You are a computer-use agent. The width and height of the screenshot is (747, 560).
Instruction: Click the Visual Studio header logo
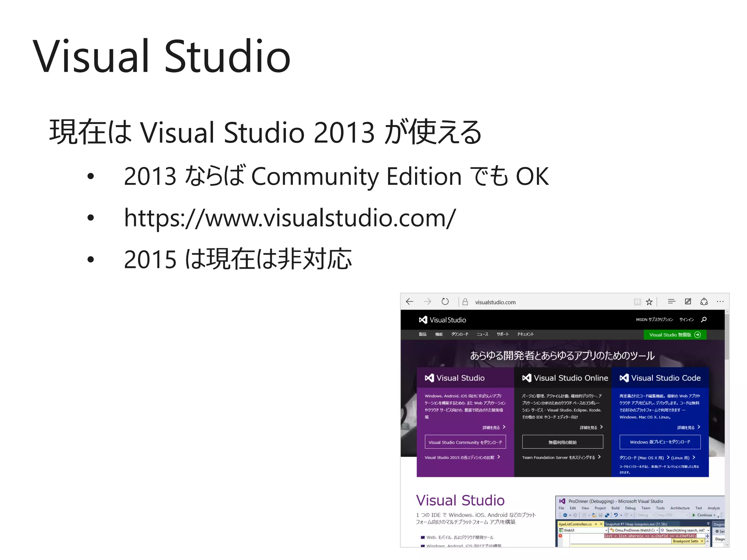[x=442, y=320]
